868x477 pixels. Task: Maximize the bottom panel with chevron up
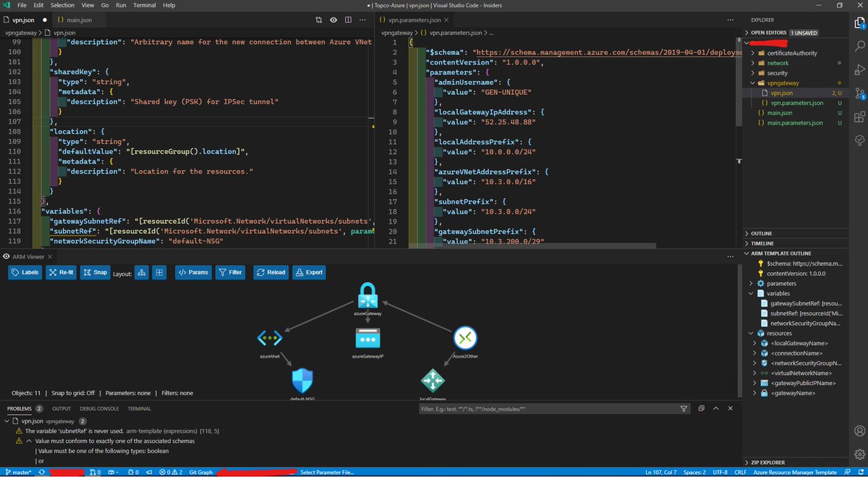(716, 409)
